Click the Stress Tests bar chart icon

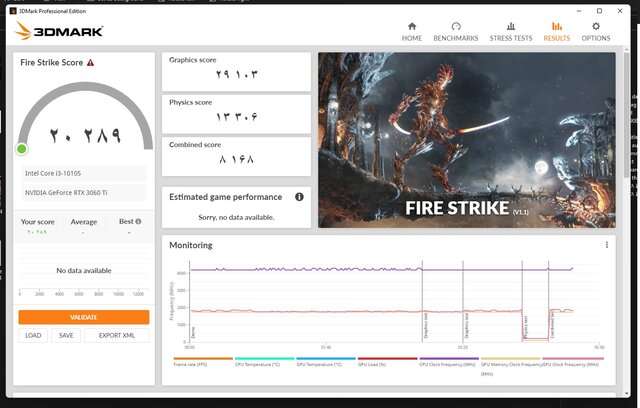tap(511, 26)
